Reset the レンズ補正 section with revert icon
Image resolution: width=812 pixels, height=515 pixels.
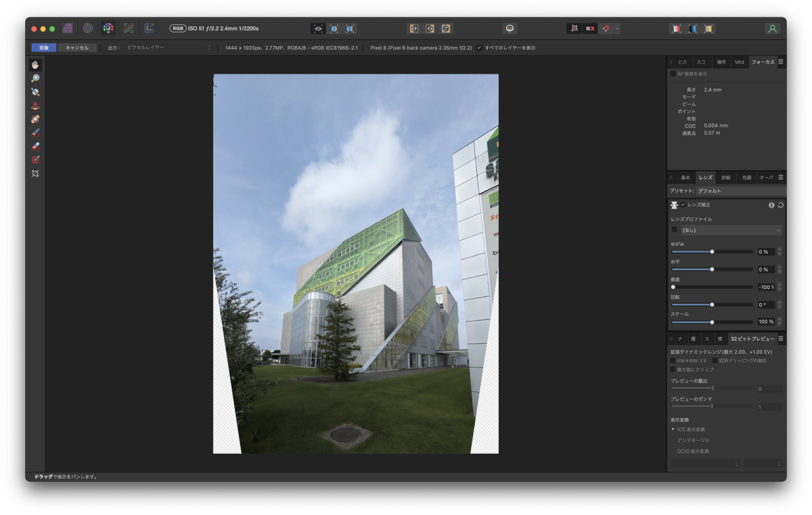point(780,205)
